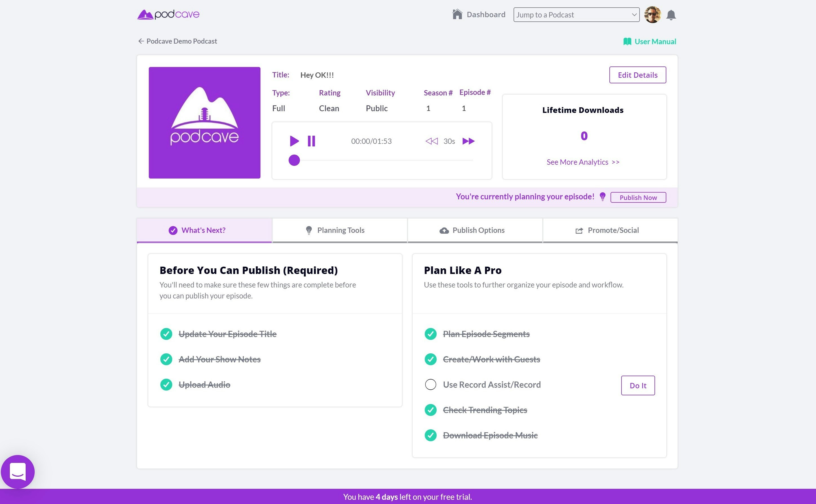Click See More Analytics link
816x504 pixels.
point(583,162)
